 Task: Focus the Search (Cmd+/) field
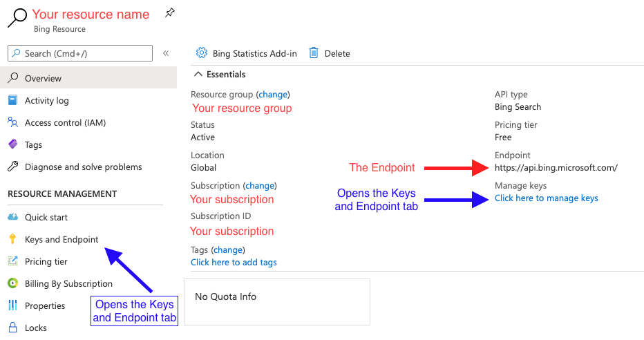[80, 53]
